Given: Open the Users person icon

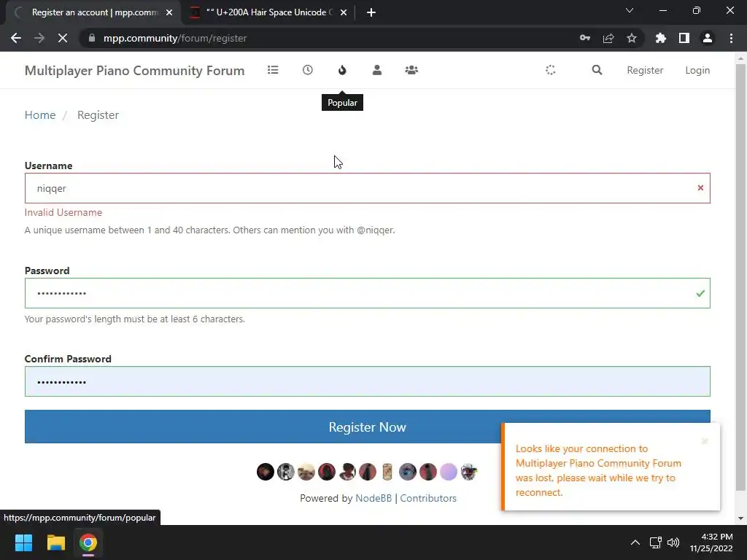Looking at the screenshot, I should click(x=377, y=70).
